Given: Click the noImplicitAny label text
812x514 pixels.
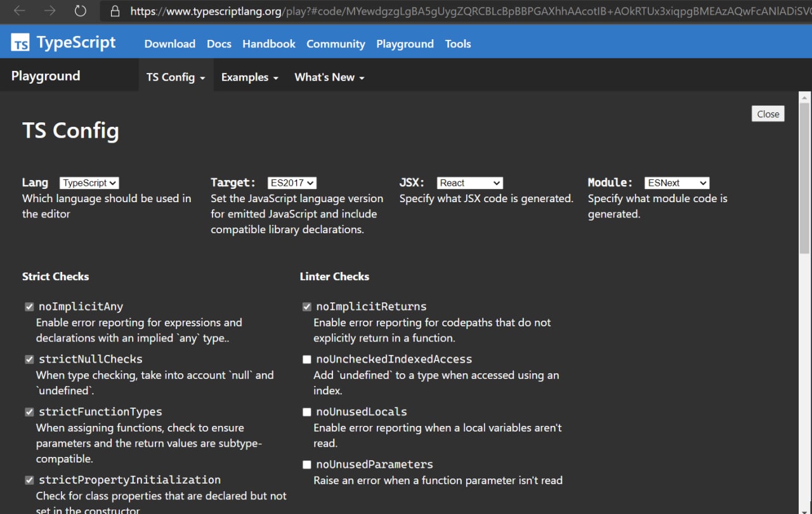Looking at the screenshot, I should (x=81, y=307).
